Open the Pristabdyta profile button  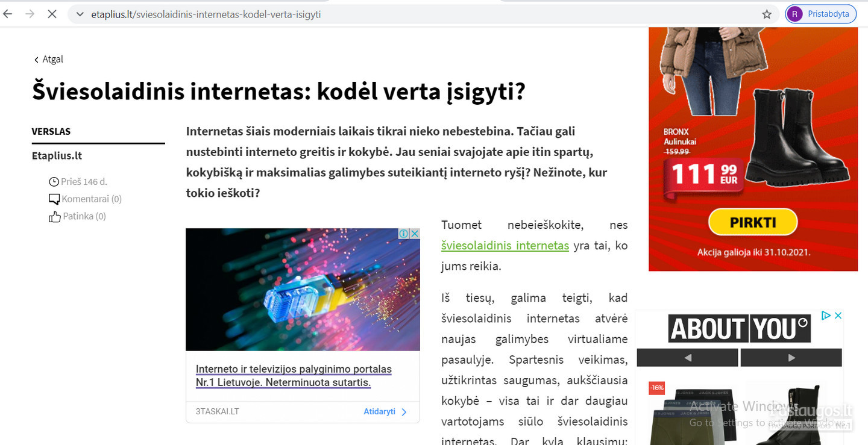[821, 14]
